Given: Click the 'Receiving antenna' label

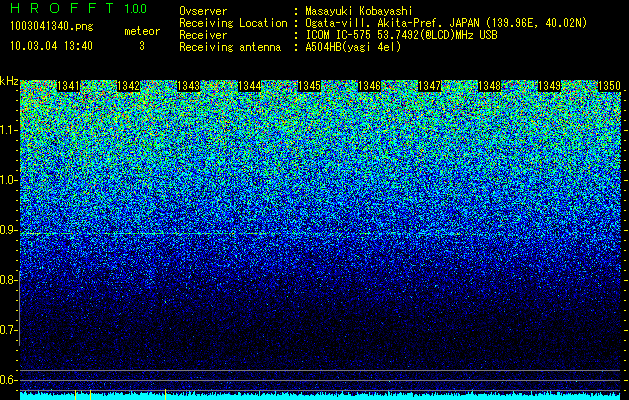Looking at the screenshot, I should 230,47.
